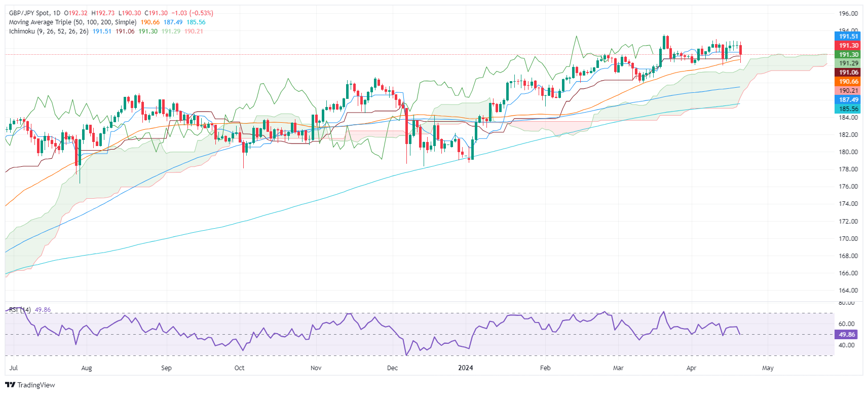Image resolution: width=868 pixels, height=394 pixels.
Task: Click the purple 49.86 RSI value tag
Action: point(846,335)
